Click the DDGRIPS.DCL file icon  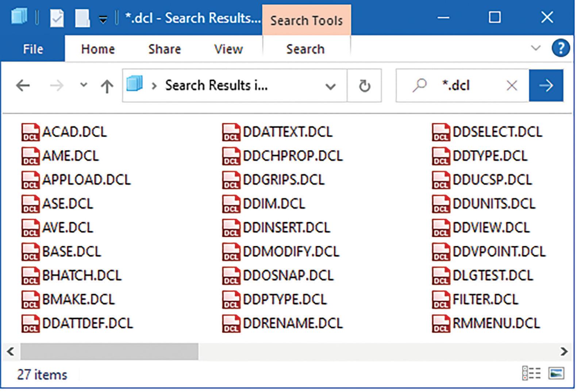tap(231, 180)
